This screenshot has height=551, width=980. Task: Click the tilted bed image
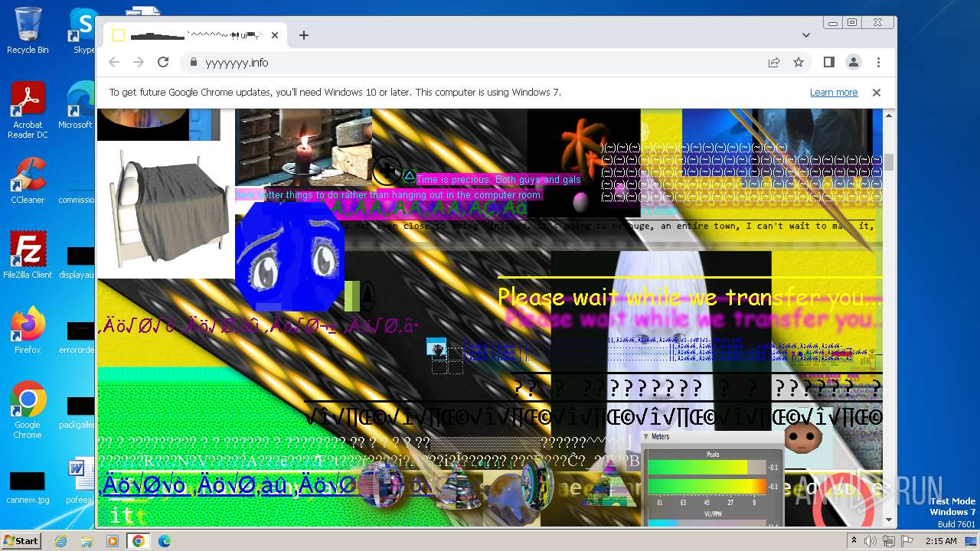coord(165,209)
